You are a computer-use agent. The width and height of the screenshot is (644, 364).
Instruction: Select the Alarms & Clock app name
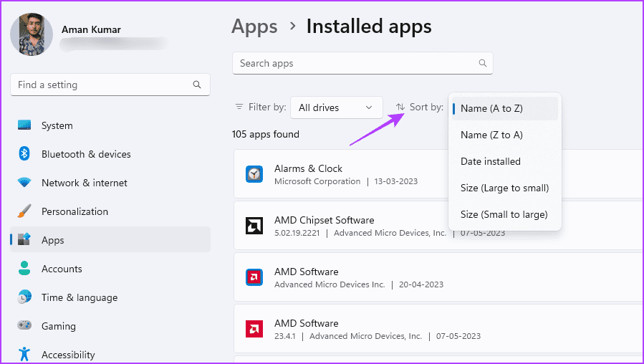click(308, 168)
